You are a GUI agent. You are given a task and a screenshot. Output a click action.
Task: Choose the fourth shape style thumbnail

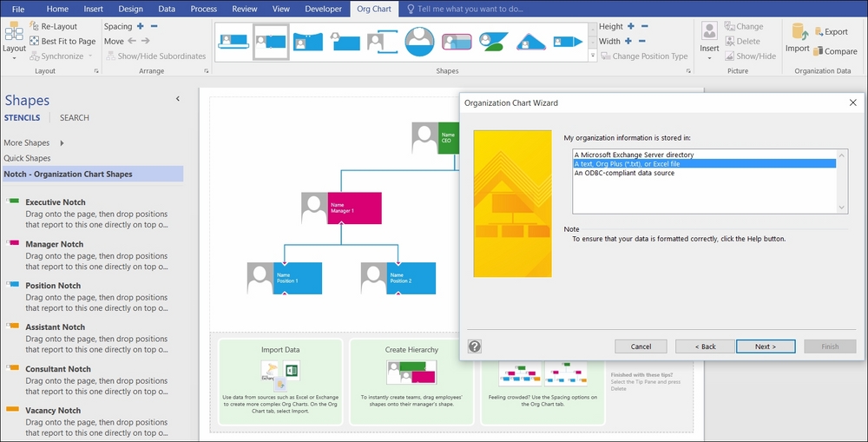[345, 42]
